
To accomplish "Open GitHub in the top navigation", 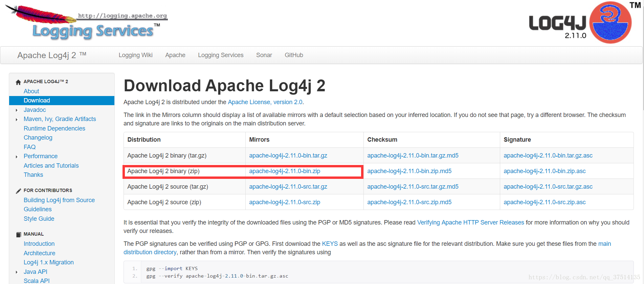I will (x=294, y=55).
